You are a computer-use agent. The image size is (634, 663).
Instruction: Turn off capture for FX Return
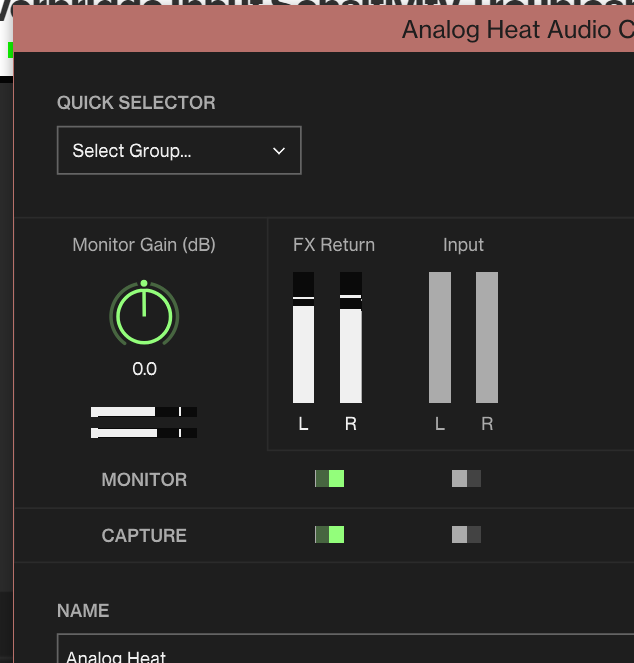329,535
